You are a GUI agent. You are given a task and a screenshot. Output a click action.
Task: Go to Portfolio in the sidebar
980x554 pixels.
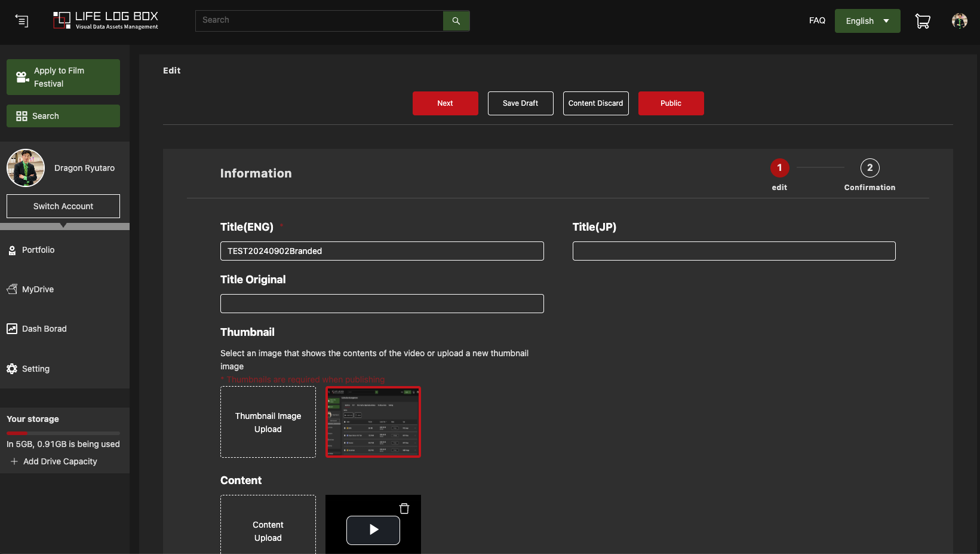[38, 250]
